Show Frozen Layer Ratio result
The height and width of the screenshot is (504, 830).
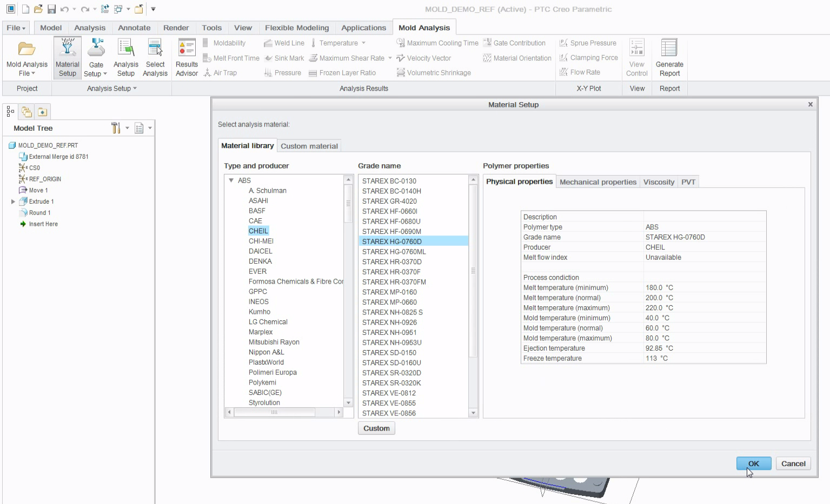(x=342, y=72)
